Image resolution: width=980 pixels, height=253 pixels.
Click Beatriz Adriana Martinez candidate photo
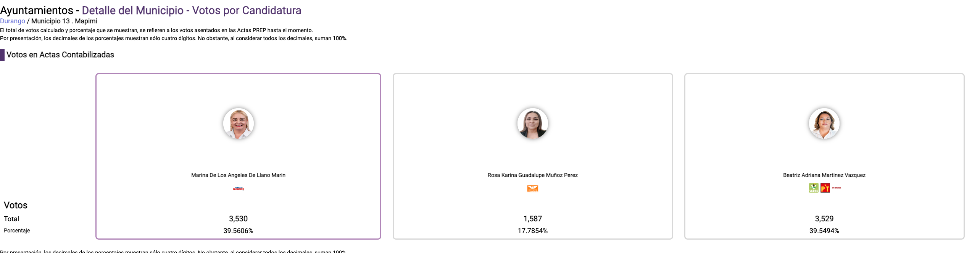[824, 123]
